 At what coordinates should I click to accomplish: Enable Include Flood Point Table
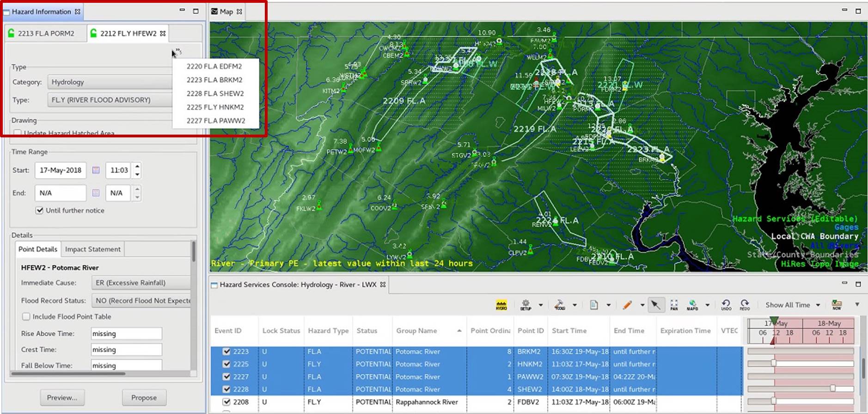click(x=26, y=317)
